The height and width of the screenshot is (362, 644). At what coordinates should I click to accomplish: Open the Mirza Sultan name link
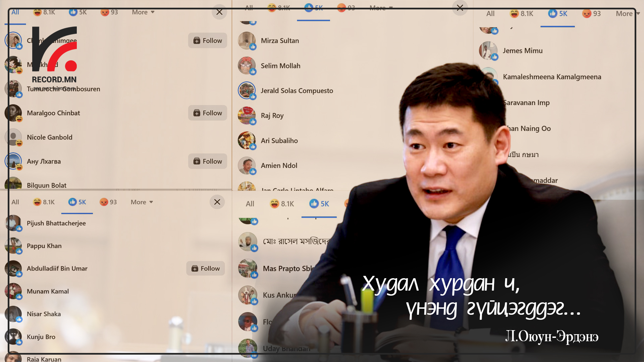(x=280, y=41)
